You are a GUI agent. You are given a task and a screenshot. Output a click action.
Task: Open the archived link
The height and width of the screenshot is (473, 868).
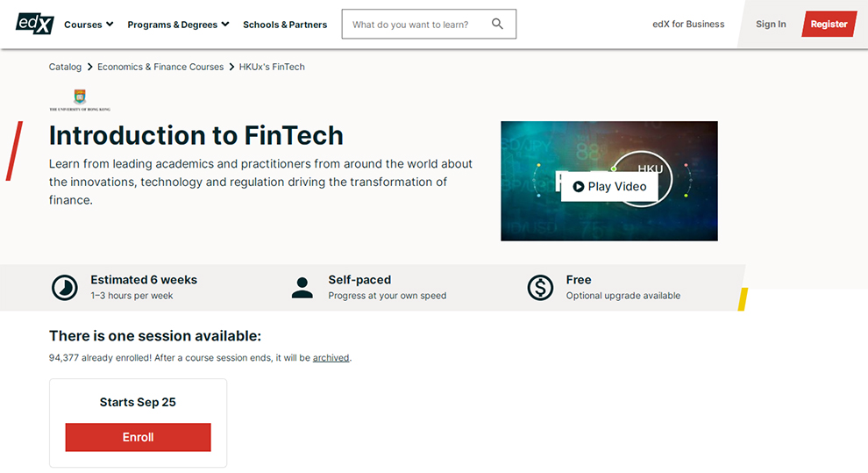click(331, 358)
